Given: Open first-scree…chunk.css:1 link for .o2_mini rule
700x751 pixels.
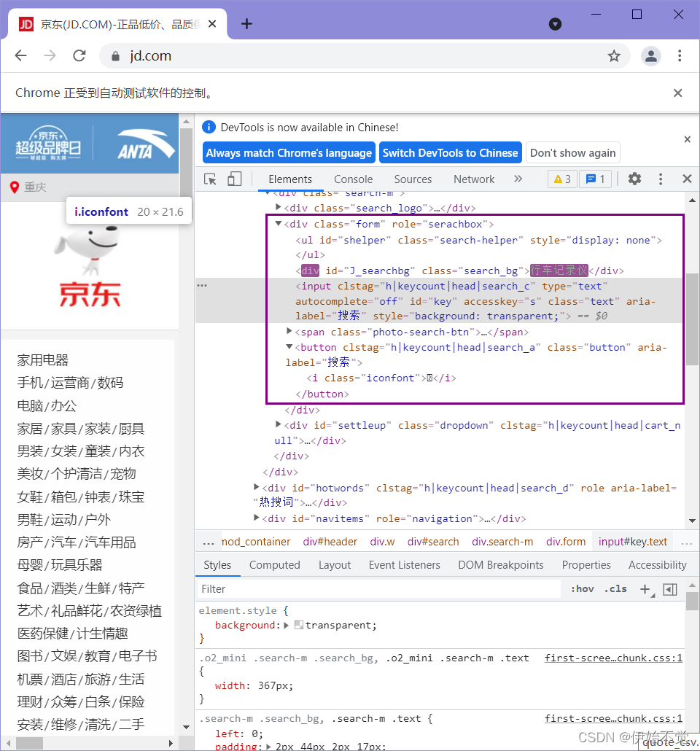Looking at the screenshot, I should pos(613,658).
